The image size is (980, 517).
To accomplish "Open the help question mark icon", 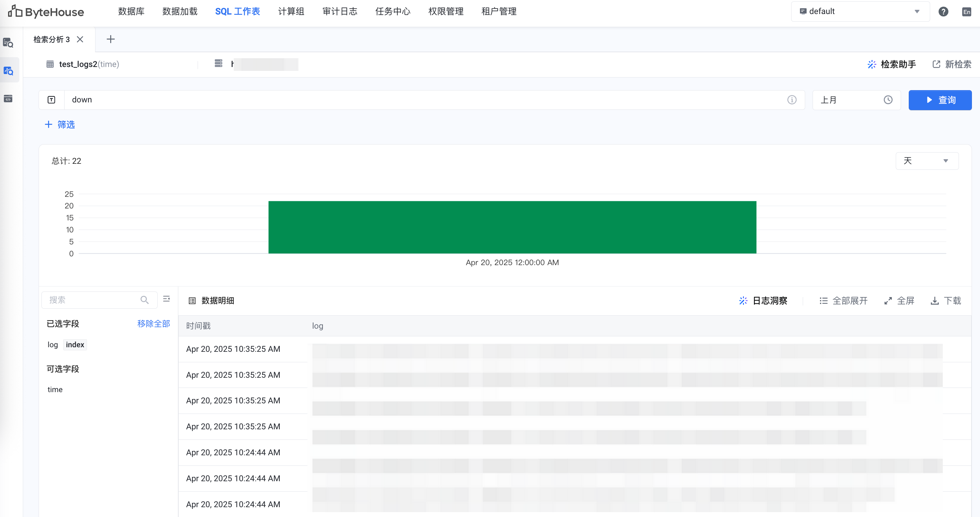I will (x=943, y=12).
